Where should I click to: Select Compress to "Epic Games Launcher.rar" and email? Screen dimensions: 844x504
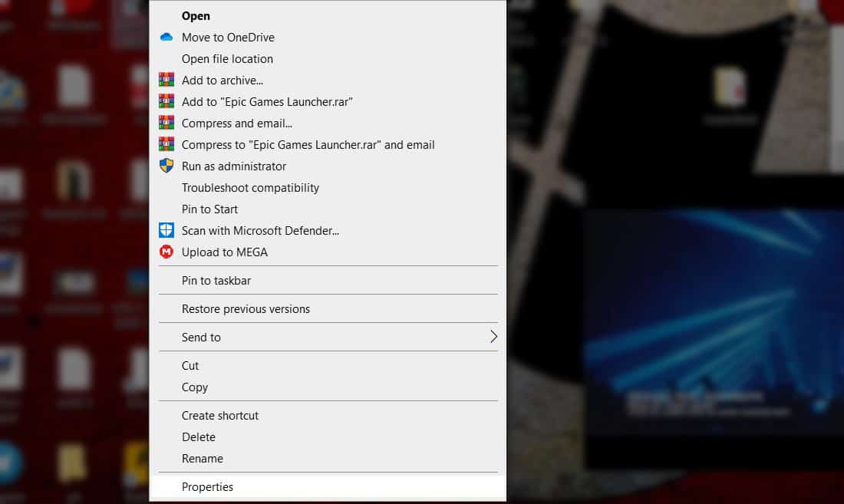(328, 145)
